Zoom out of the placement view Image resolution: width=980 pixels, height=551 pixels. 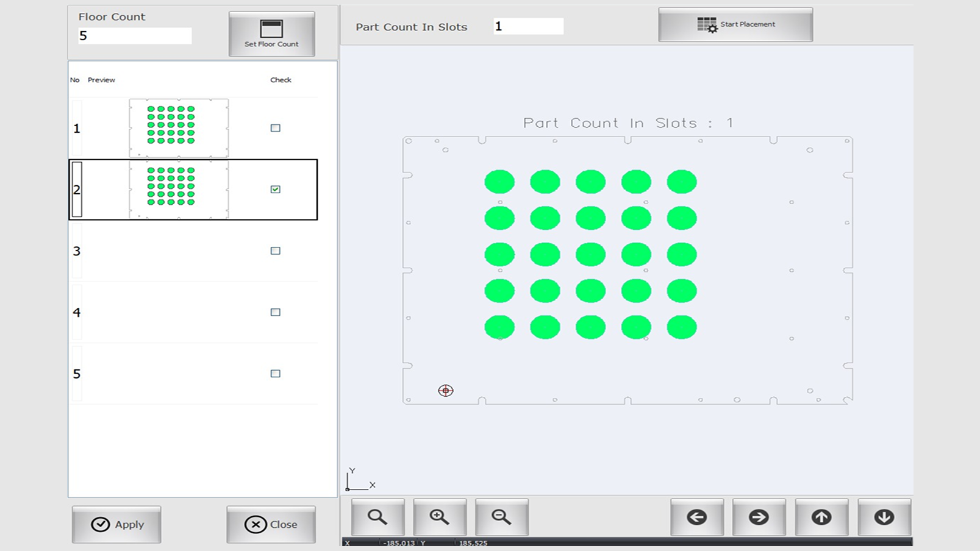[x=501, y=516]
